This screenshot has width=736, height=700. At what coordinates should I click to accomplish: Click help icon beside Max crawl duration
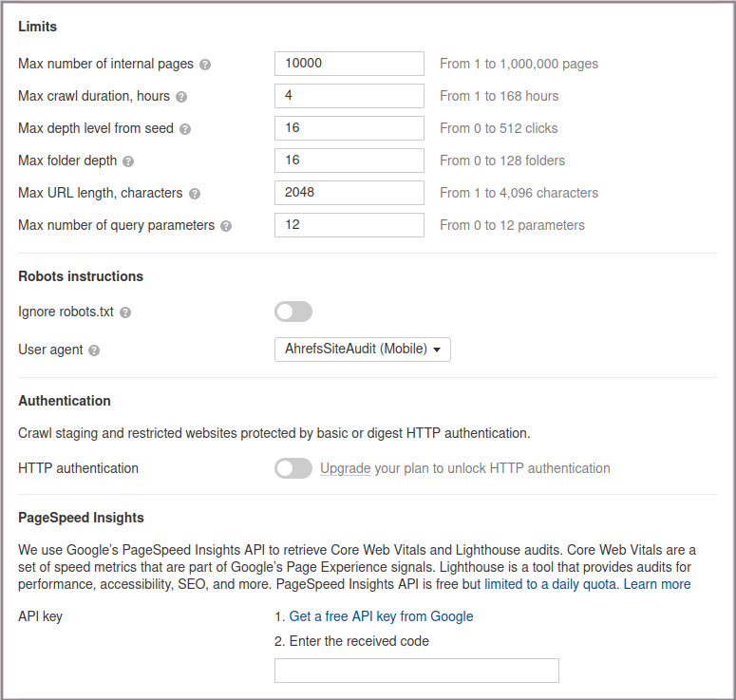181,97
